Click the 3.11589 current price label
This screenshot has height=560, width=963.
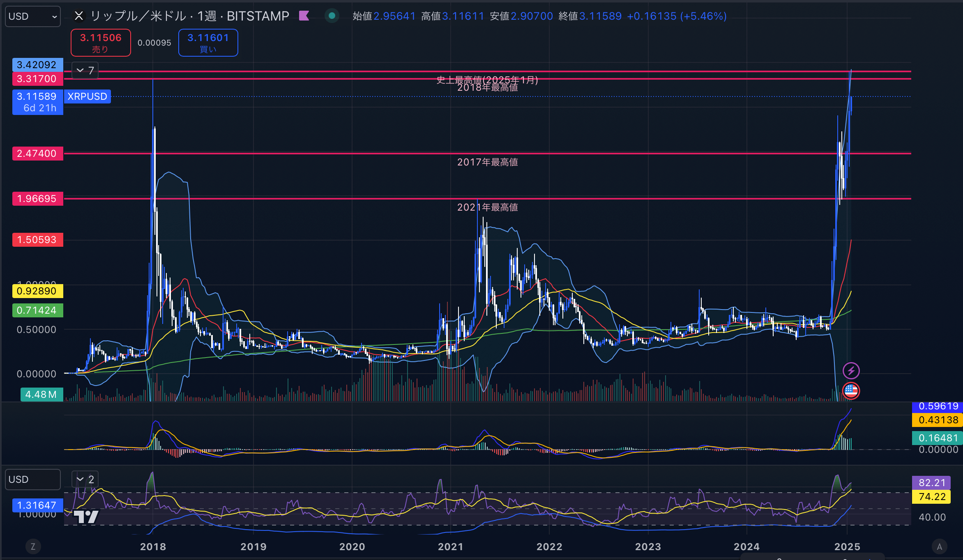[37, 102]
